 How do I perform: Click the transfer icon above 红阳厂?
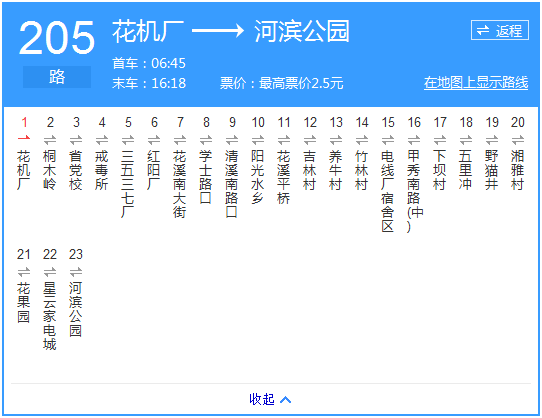(x=154, y=140)
